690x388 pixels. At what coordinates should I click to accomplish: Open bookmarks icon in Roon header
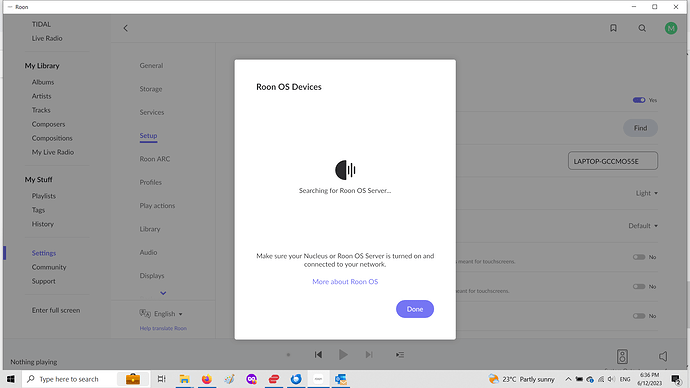613,28
